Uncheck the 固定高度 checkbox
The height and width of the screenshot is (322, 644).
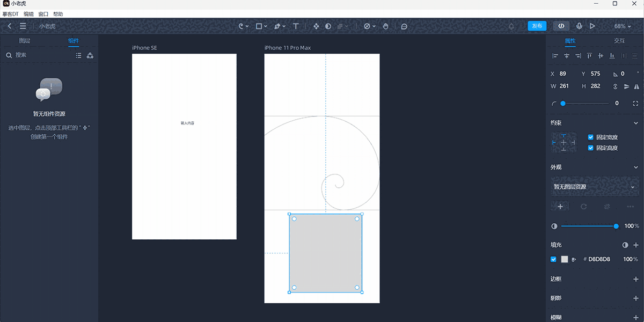pyautogui.click(x=591, y=148)
